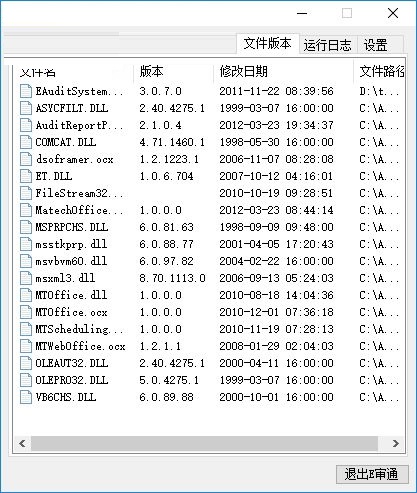Minimize the window
This screenshot has height=493, width=417.
[x=302, y=13]
